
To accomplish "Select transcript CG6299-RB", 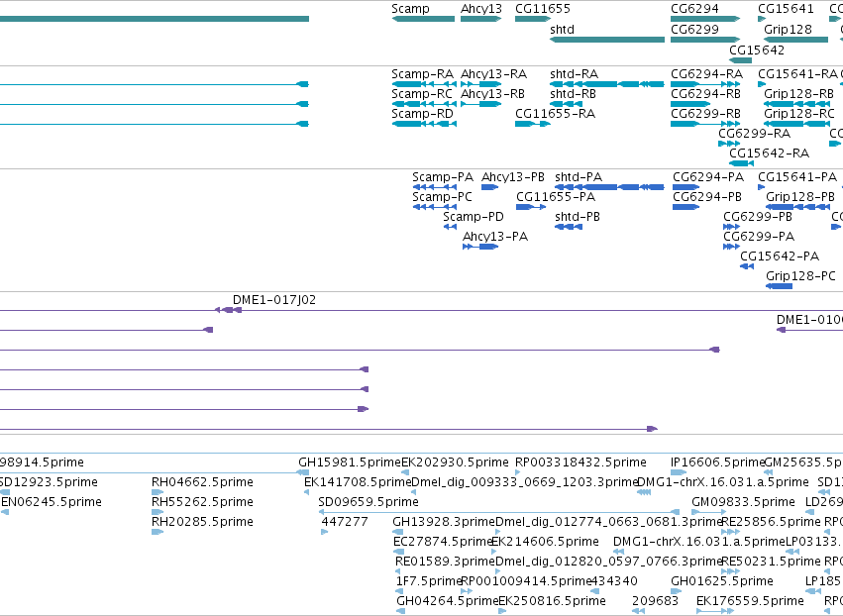I will [x=705, y=124].
